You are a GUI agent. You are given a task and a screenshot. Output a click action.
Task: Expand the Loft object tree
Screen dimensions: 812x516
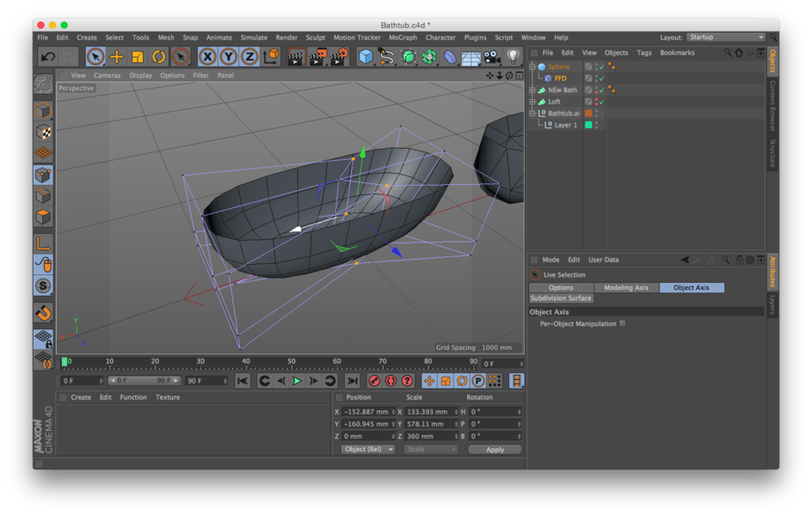click(532, 102)
